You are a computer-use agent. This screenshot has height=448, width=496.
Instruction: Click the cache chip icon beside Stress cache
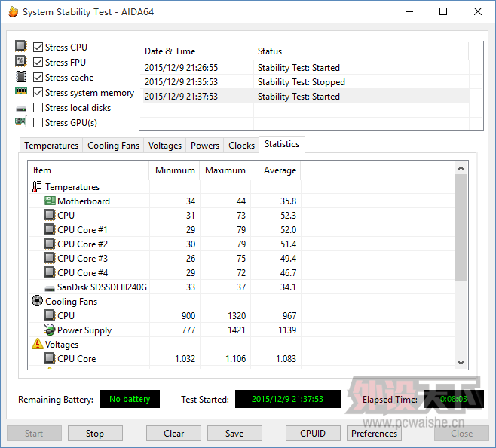(x=21, y=76)
